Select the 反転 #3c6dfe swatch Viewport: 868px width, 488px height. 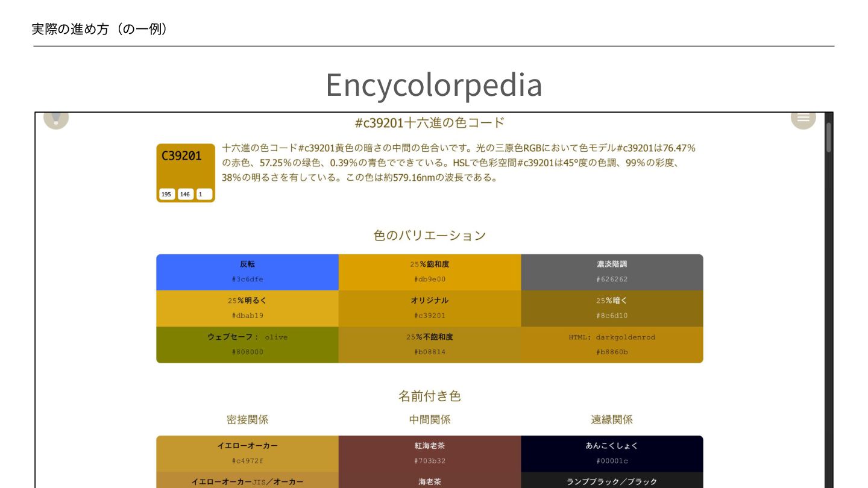[247, 272]
